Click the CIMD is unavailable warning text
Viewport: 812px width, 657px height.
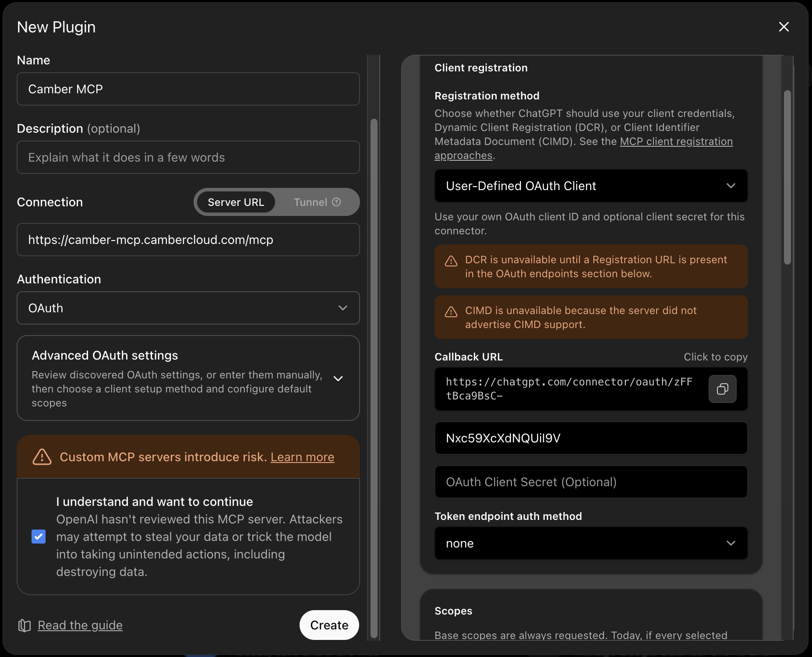click(x=580, y=318)
